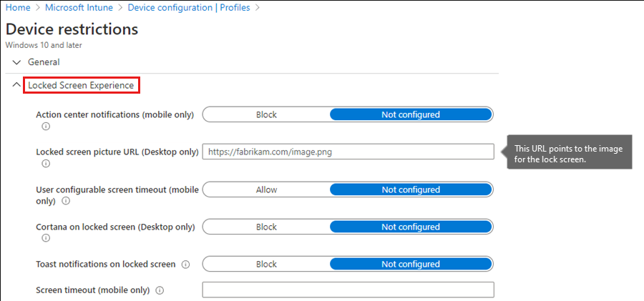
Task: Open Device configuration Profiles breadcrumb link
Action: 189,8
